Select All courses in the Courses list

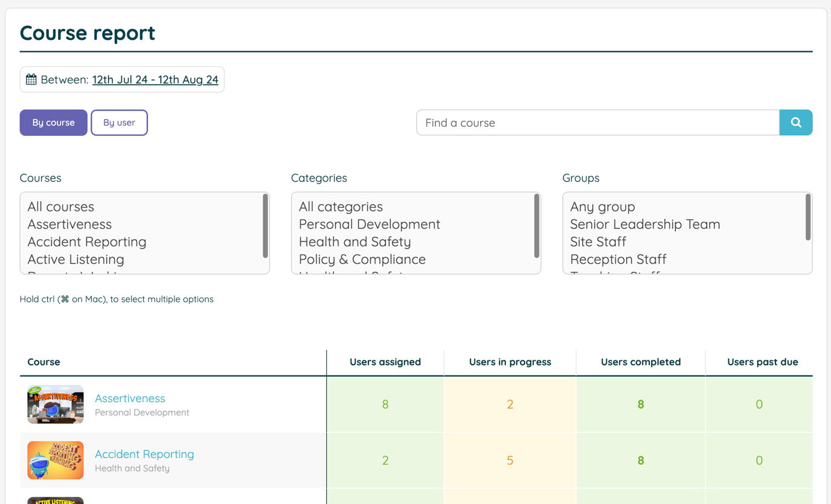pos(60,206)
